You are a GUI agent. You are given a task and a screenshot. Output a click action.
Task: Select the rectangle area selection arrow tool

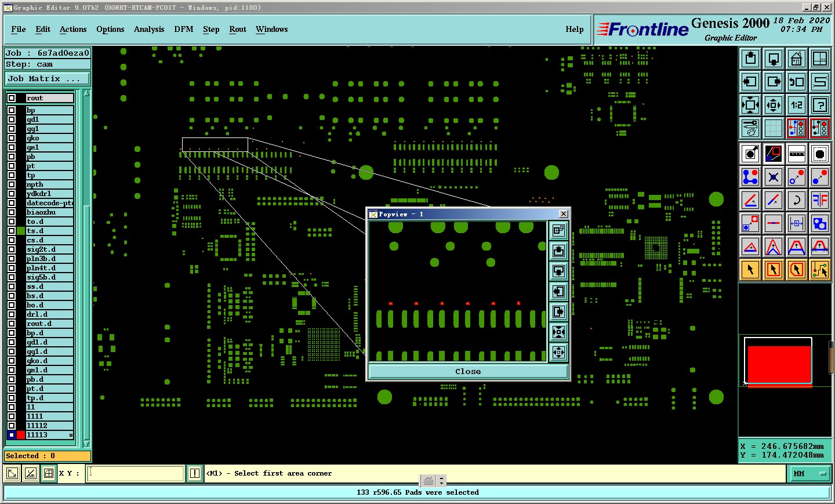[774, 270]
